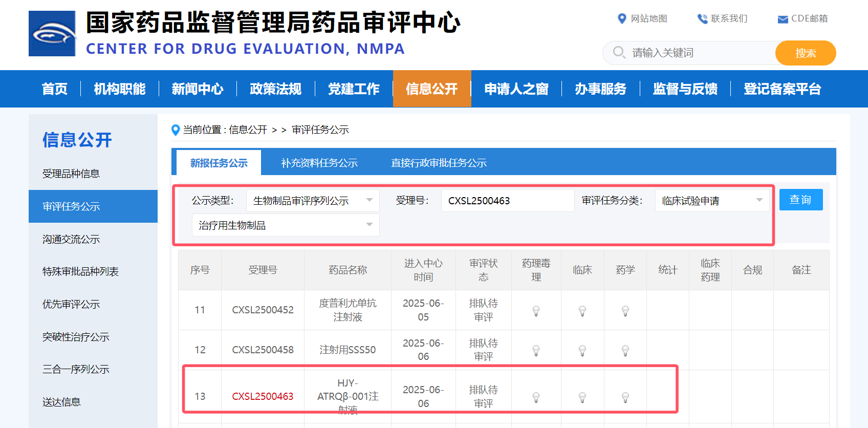Switch to 补充资料任务公示 tab
Screen dimensions: 868x428
click(319, 163)
